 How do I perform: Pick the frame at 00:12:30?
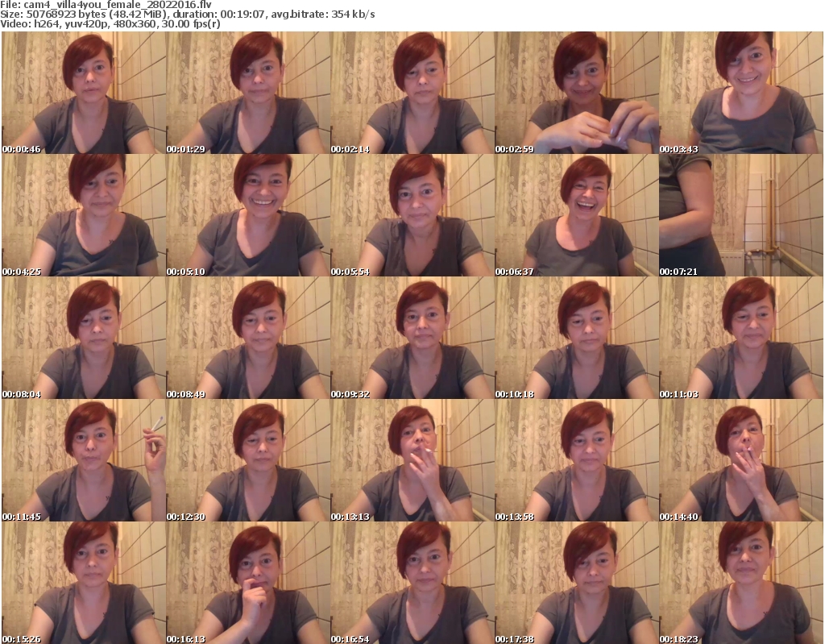click(248, 460)
